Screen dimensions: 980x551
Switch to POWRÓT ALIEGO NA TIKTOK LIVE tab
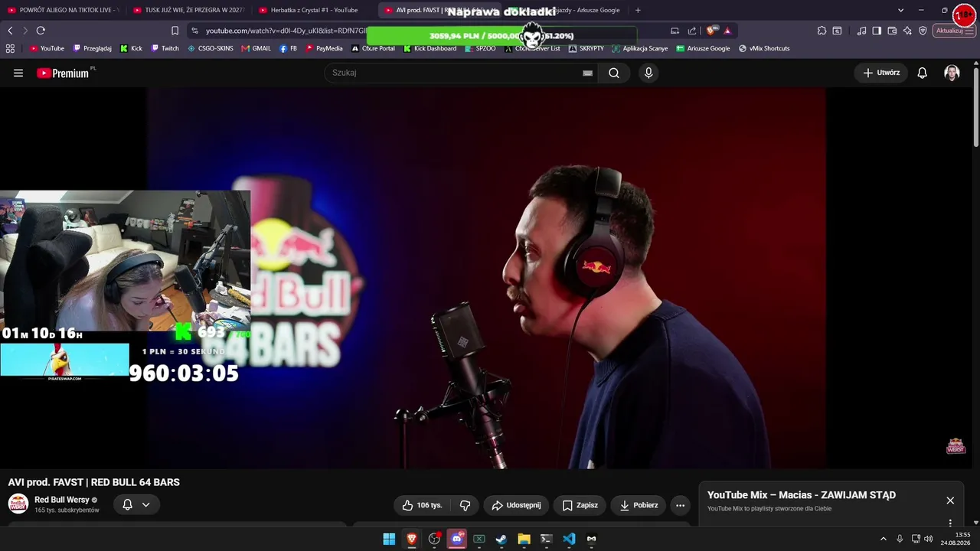pyautogui.click(x=63, y=10)
